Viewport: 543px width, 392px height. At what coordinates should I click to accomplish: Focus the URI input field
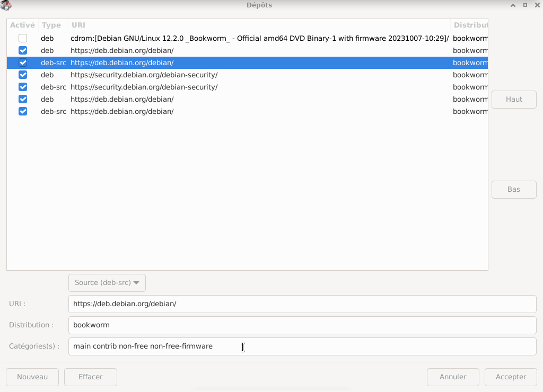click(302, 304)
